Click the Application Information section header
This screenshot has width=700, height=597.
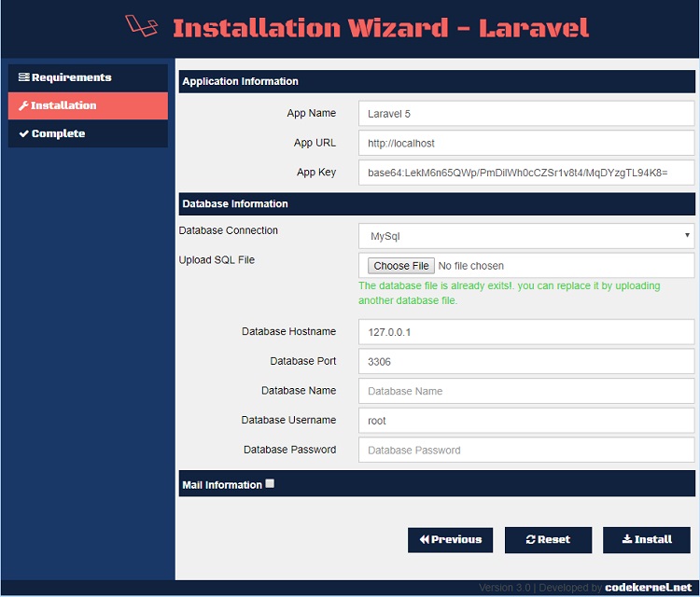point(437,81)
